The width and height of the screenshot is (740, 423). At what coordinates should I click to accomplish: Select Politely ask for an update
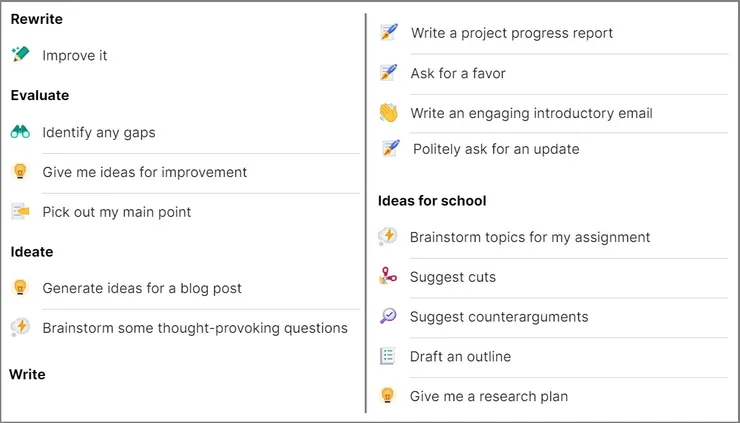coord(496,149)
